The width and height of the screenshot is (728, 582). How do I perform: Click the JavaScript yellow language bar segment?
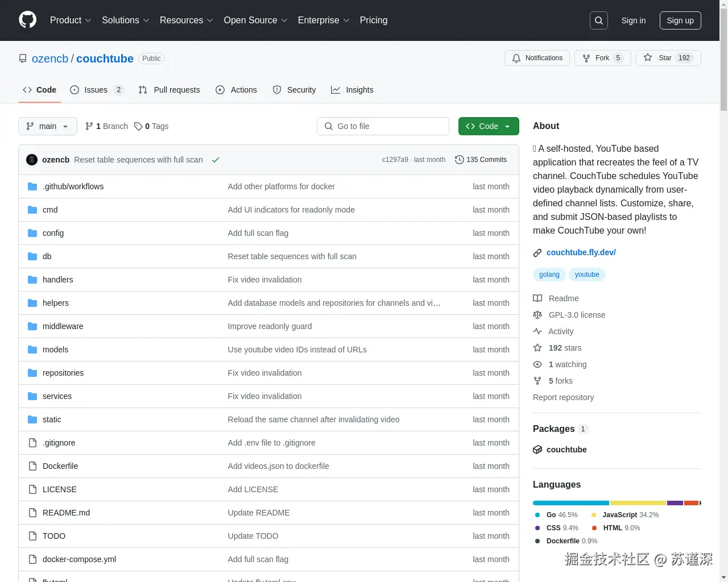(x=638, y=503)
